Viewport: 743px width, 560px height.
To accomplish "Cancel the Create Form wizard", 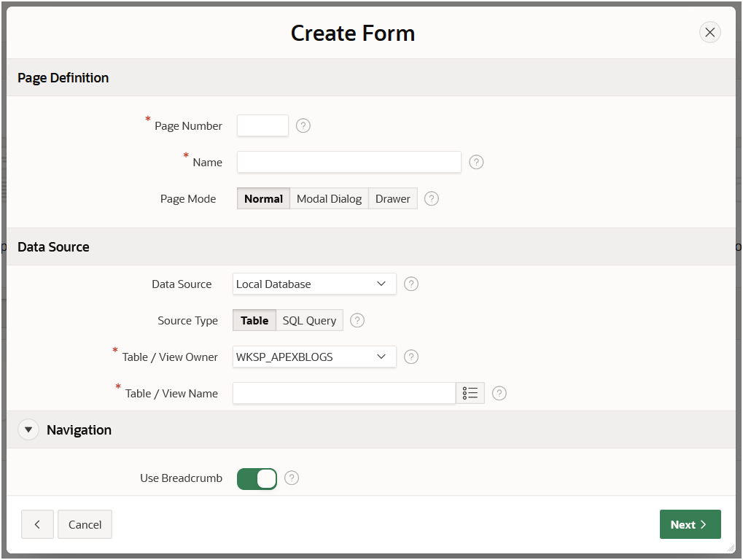I will [85, 524].
